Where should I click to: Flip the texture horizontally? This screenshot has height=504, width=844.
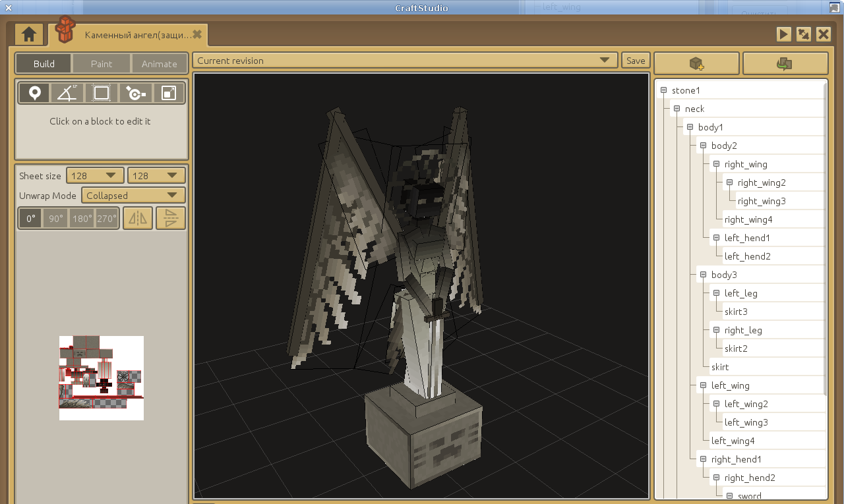point(138,218)
